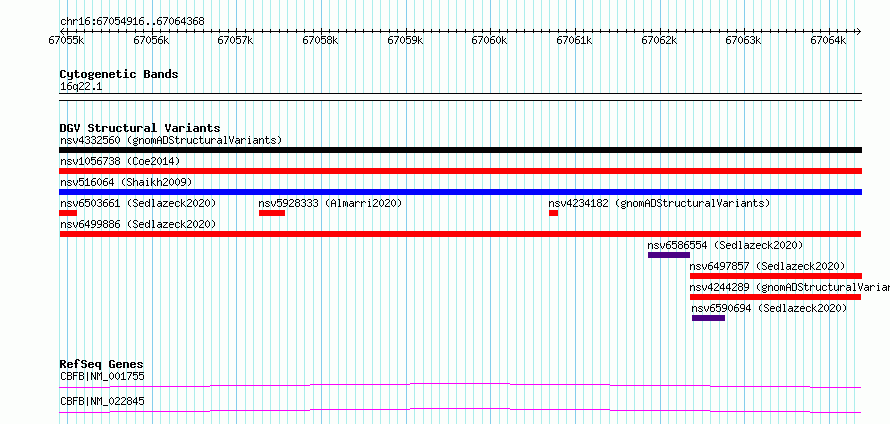The height and width of the screenshot is (424, 890).
Task: Open the nsv4234182 (gnomADStructuralVariants) label
Action: point(660,203)
